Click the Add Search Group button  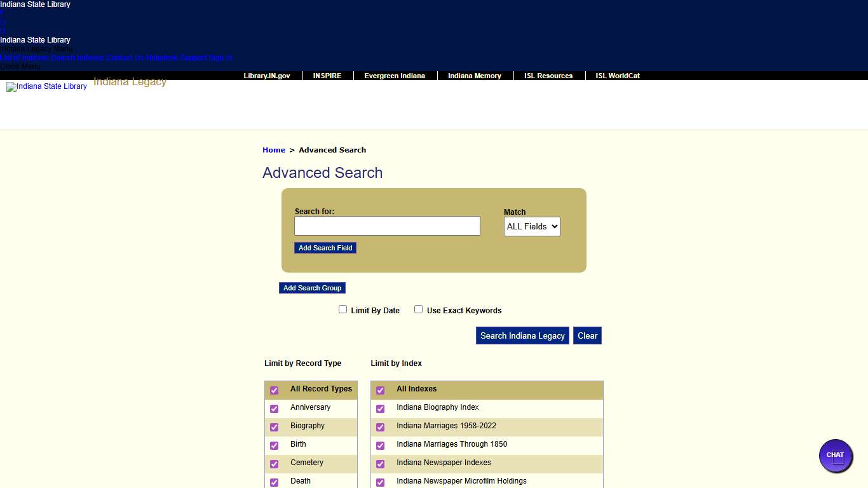coord(312,288)
